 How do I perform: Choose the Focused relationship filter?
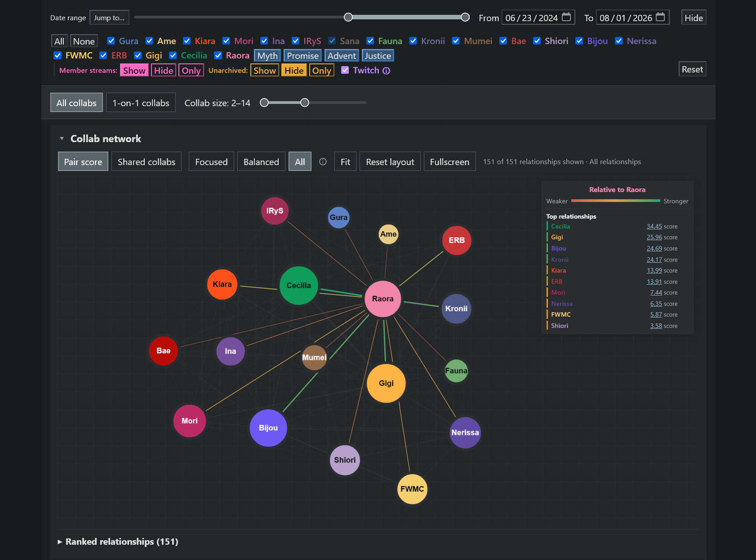tap(211, 161)
